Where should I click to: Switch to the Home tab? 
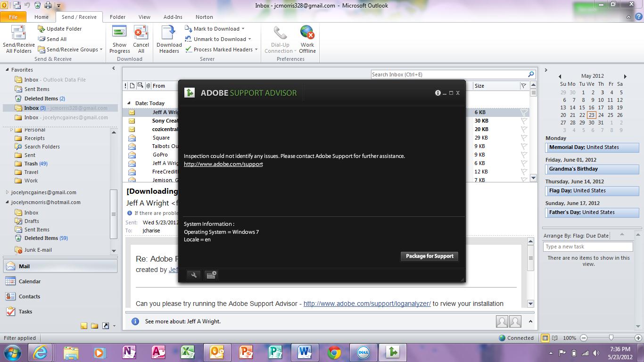[x=41, y=17]
